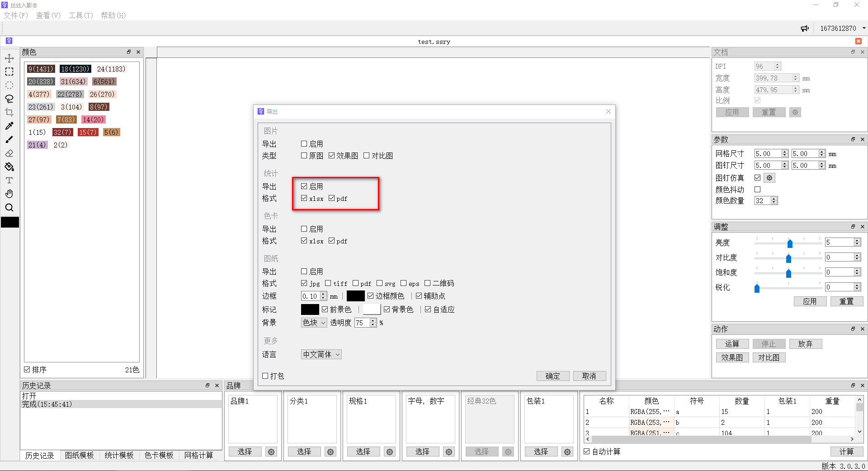This screenshot has height=471, width=868.
Task: Open the 语言 中文简体 dropdown
Action: coord(321,354)
